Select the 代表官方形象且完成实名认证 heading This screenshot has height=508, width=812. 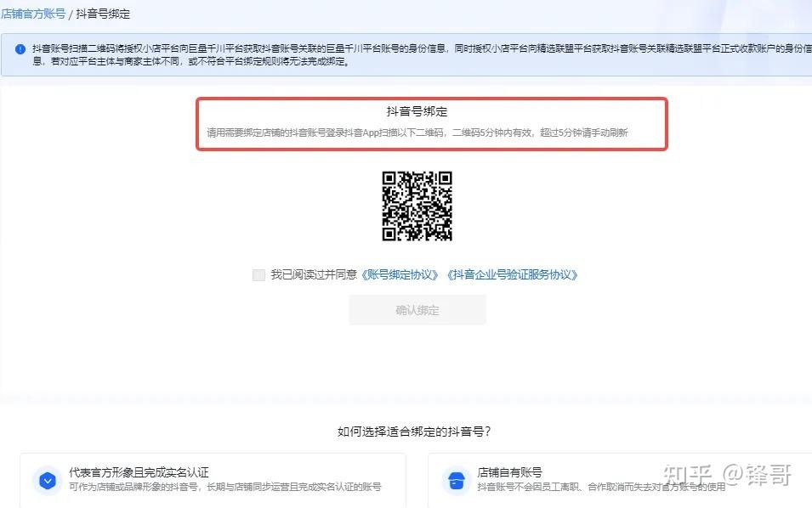139,472
